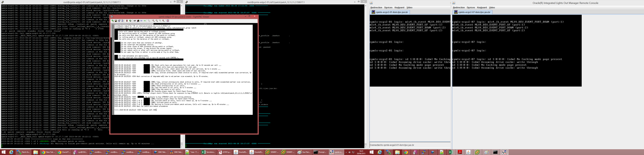This screenshot has height=155, width=644.
Task: Toggle Alt key in TightVNC toolbar
Action: click(145, 21)
